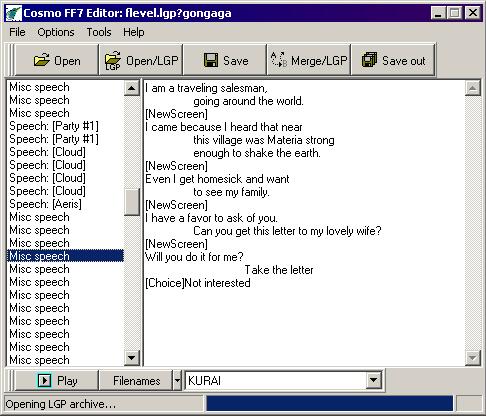486x416 pixels.
Task: Click inside the KURAI selection field
Action: point(276,380)
